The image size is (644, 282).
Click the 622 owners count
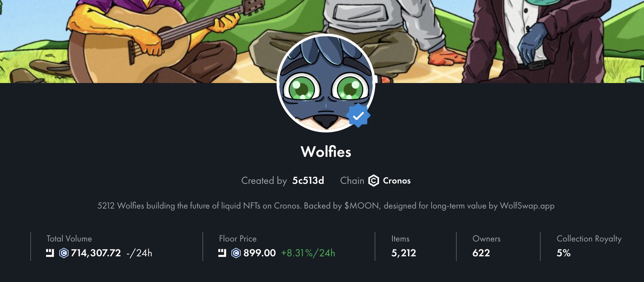coord(481,253)
